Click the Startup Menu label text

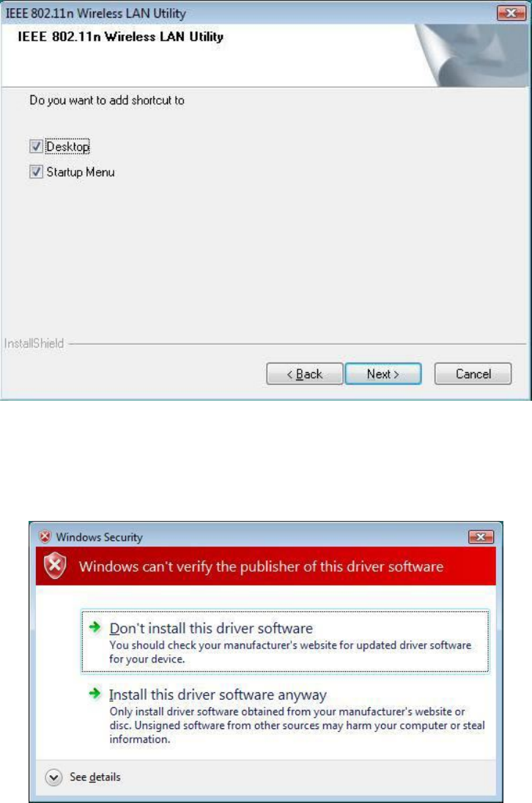click(x=81, y=172)
